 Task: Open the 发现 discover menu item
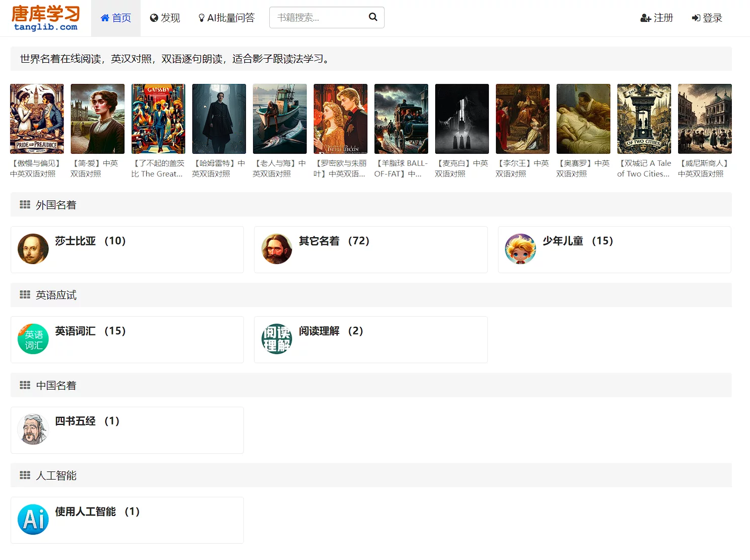165,18
